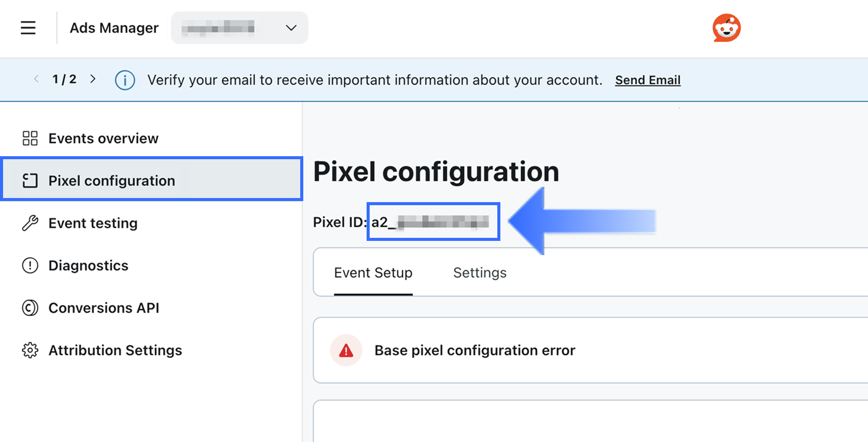Open Attribution Settings page
The image size is (868, 442).
[115, 350]
